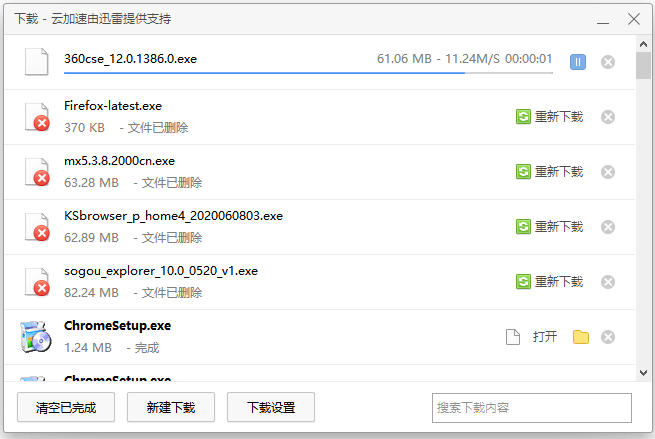
Task: Remove sogou_explorer_10.0_0520_v1.exe entry
Action: (x=608, y=282)
